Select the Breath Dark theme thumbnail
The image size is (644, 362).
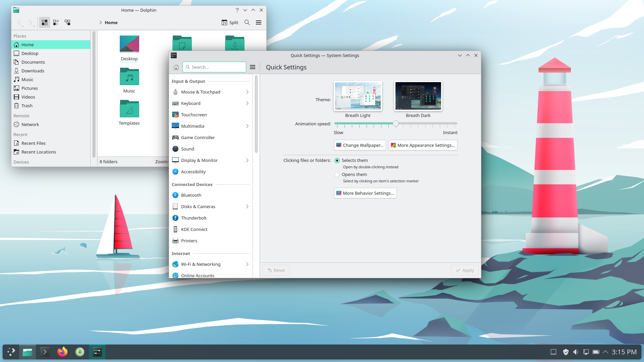(x=418, y=96)
